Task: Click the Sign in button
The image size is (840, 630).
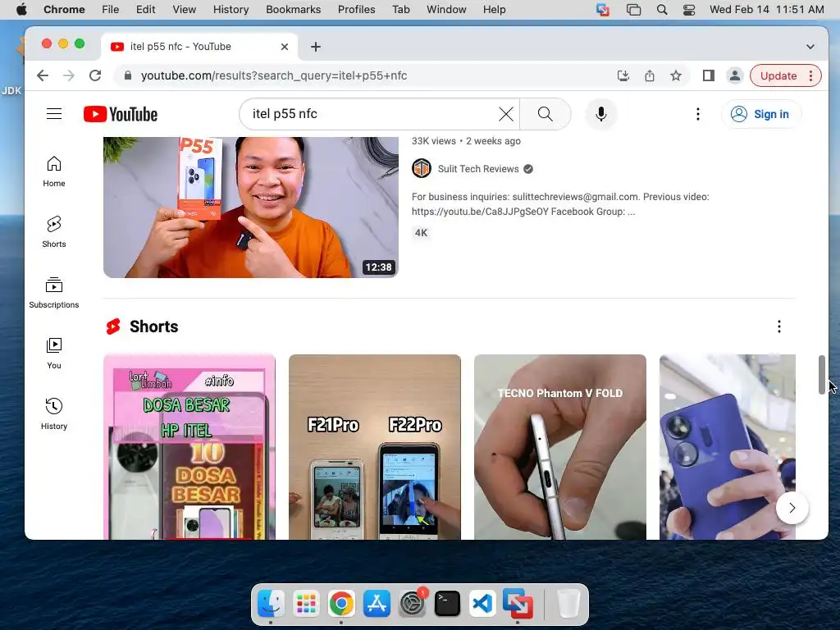Action: coord(761,114)
